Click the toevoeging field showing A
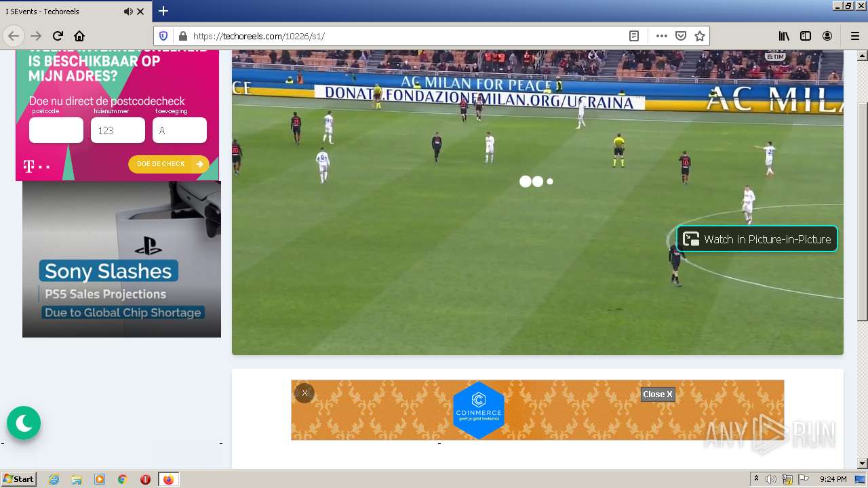This screenshot has width=868, height=488. [x=180, y=130]
